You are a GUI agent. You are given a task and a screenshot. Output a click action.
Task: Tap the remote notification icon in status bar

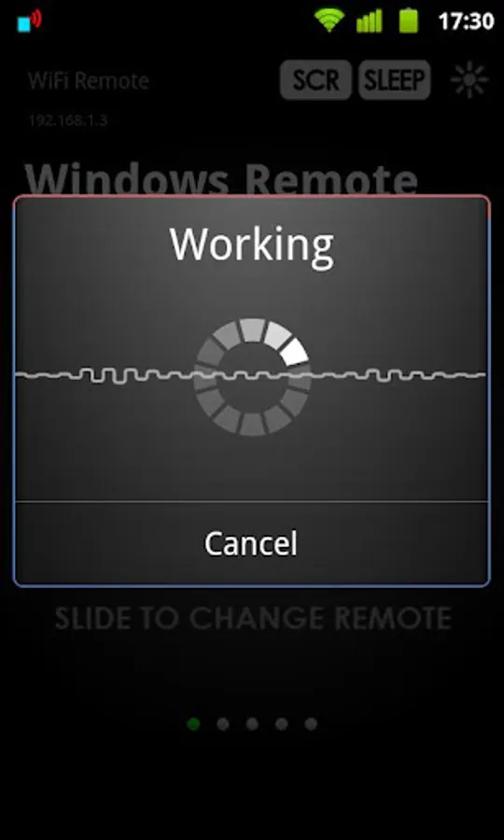pos(30,21)
